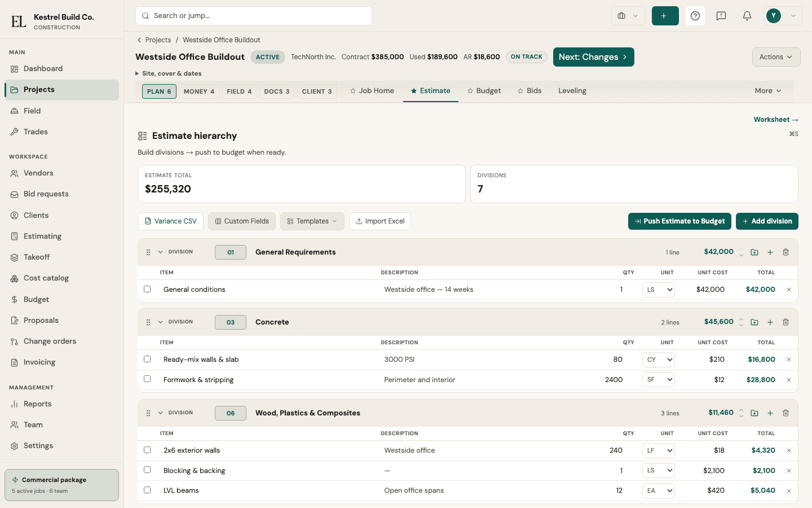812x508 pixels.
Task: Expand Site, cover & dates section
Action: pyautogui.click(x=168, y=73)
